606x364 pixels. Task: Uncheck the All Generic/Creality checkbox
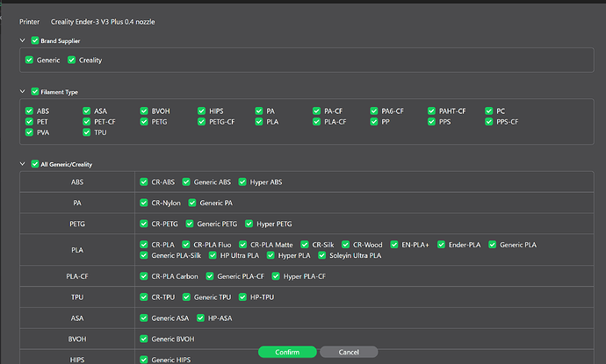point(35,164)
